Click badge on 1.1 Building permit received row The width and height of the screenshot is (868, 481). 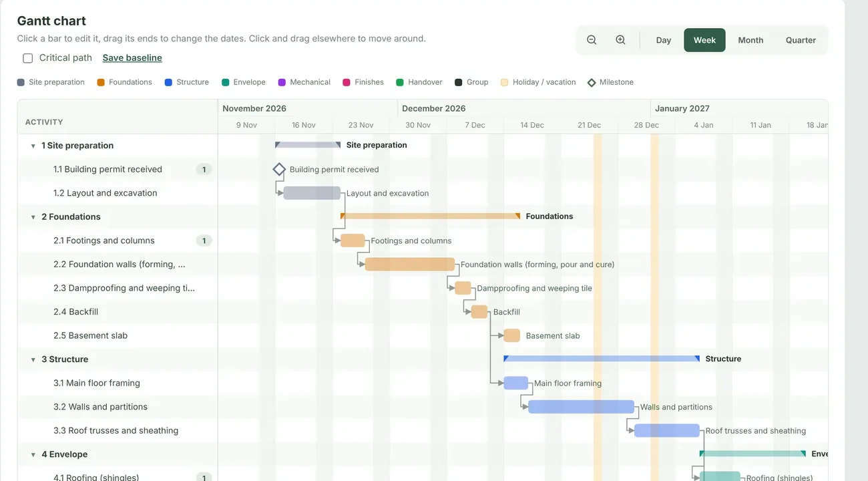point(204,170)
